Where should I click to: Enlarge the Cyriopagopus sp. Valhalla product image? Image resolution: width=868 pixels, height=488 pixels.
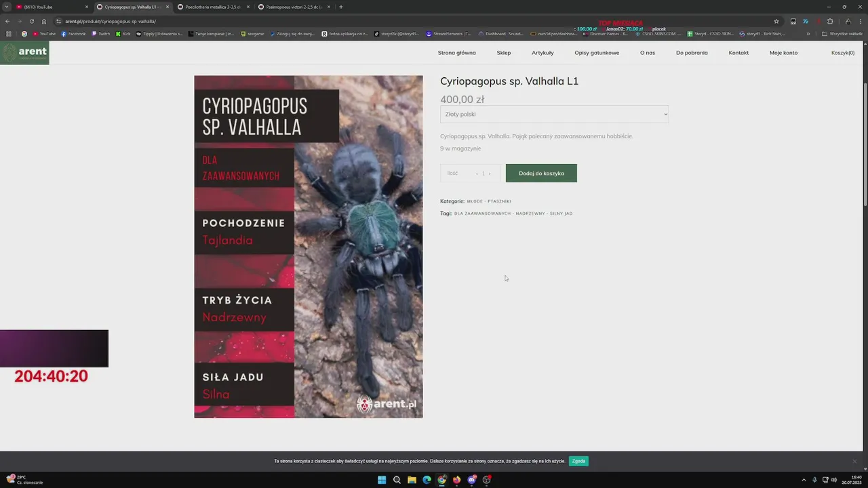[x=309, y=247]
